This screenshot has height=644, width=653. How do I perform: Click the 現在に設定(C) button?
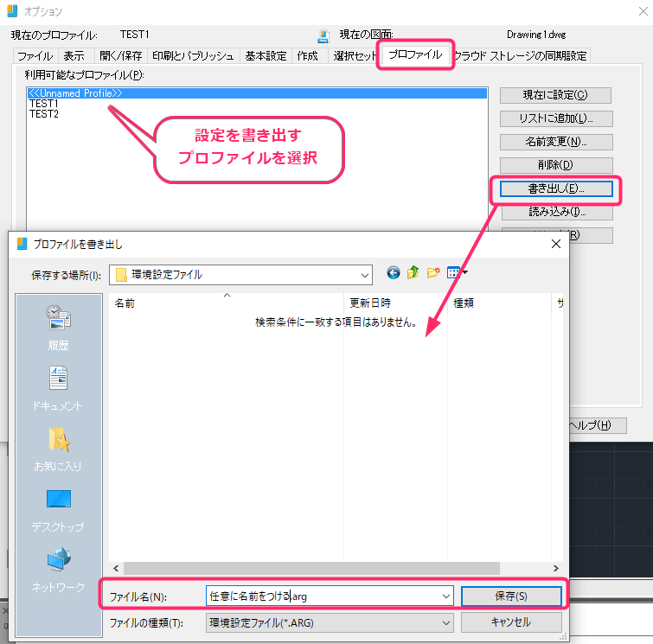point(555,95)
